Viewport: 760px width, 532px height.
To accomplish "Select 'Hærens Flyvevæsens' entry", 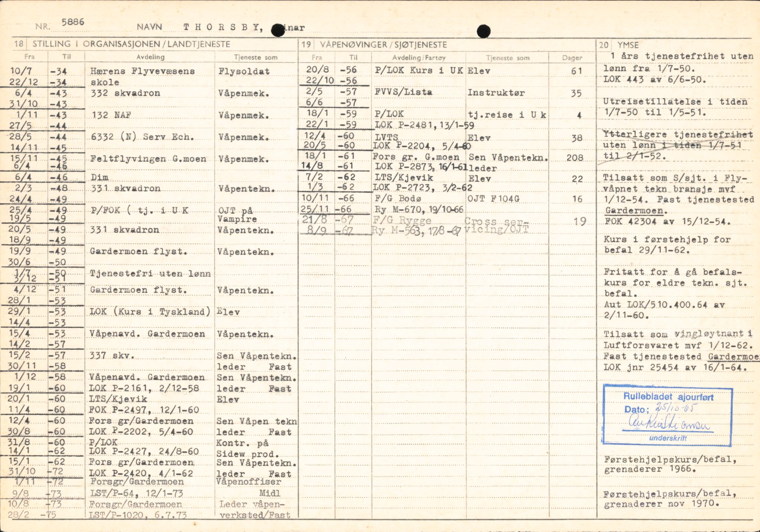I will point(142,71).
